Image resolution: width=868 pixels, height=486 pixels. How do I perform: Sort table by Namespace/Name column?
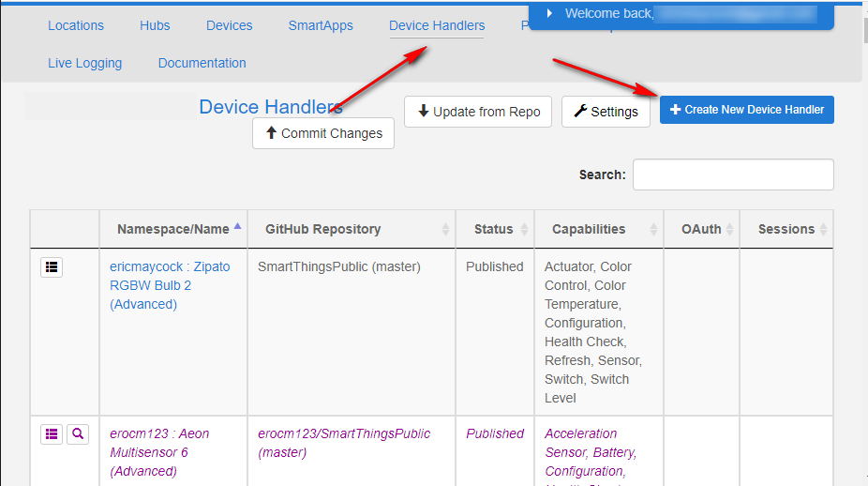[172, 229]
